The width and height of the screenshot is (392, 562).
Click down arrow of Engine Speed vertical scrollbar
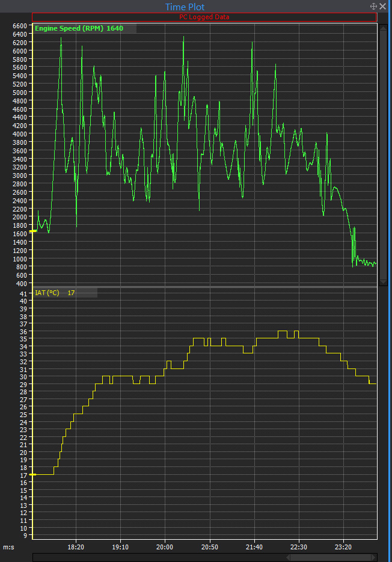(383, 281)
